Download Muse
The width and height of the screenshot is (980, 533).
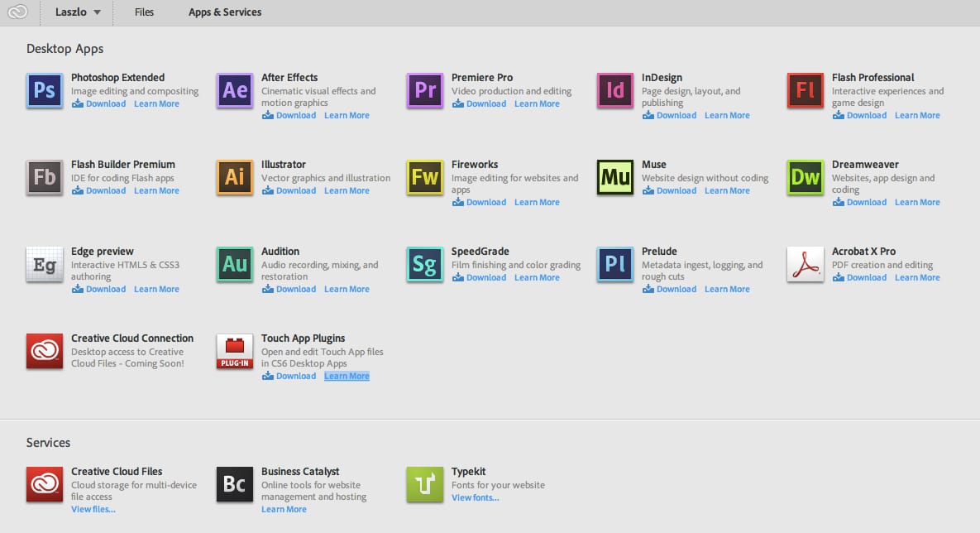669,191
